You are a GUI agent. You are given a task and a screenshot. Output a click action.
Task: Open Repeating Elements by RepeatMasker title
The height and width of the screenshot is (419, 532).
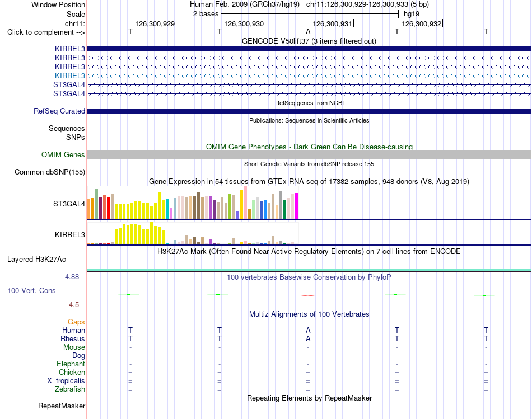[x=309, y=398]
